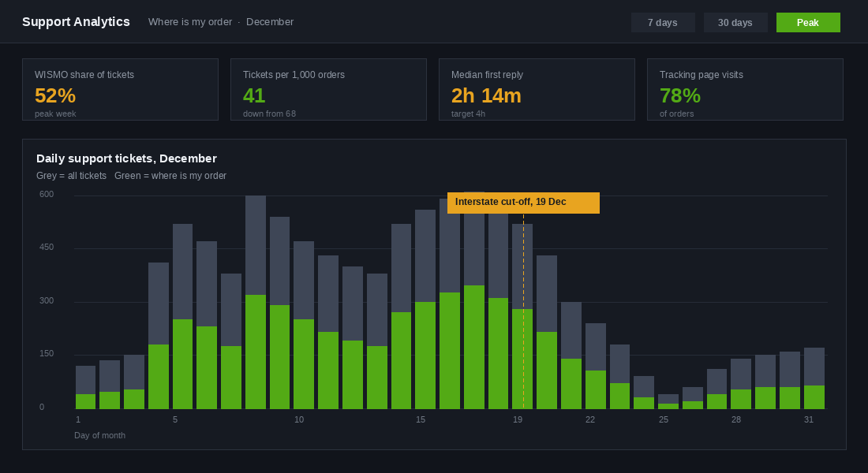The height and width of the screenshot is (473, 868).
Task: Click the 150 y-axis label
Action: point(47,353)
